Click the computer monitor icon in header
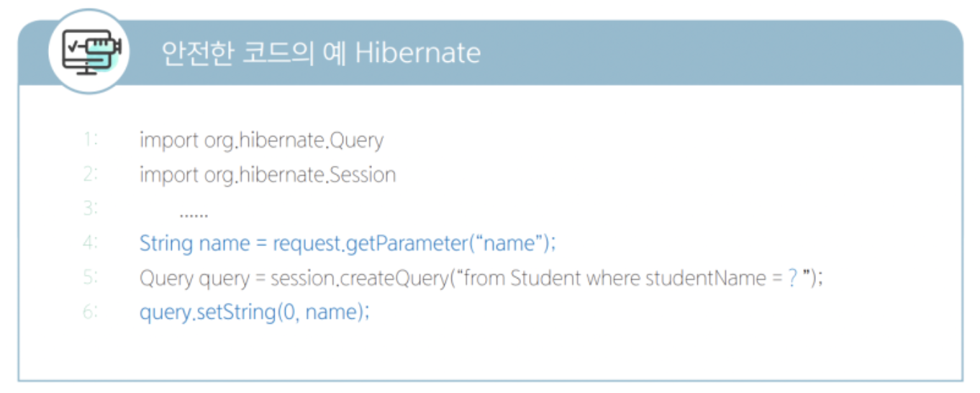This screenshot has width=980, height=393. coord(90,52)
